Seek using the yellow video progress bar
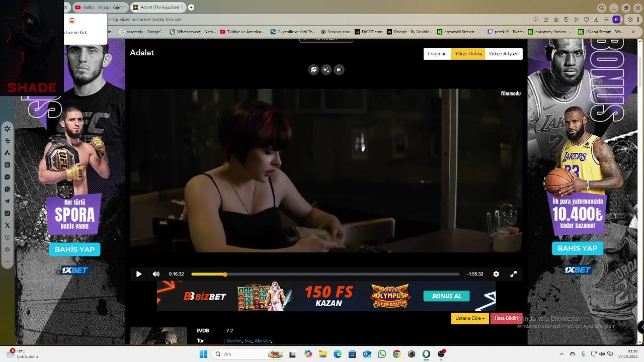 click(x=325, y=274)
